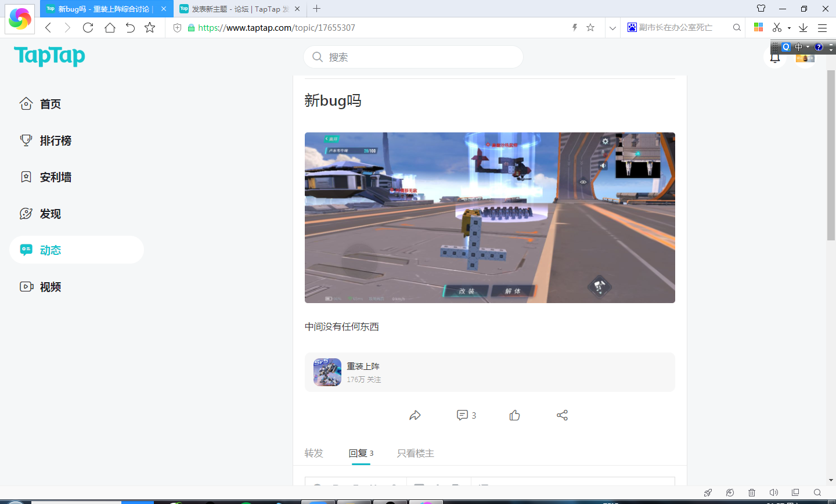Image resolution: width=836 pixels, height=504 pixels.
Task: Open 安利墙 in the sidebar
Action: pos(77,177)
